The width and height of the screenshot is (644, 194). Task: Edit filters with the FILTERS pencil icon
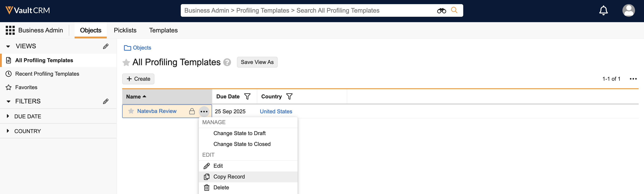pos(106,101)
